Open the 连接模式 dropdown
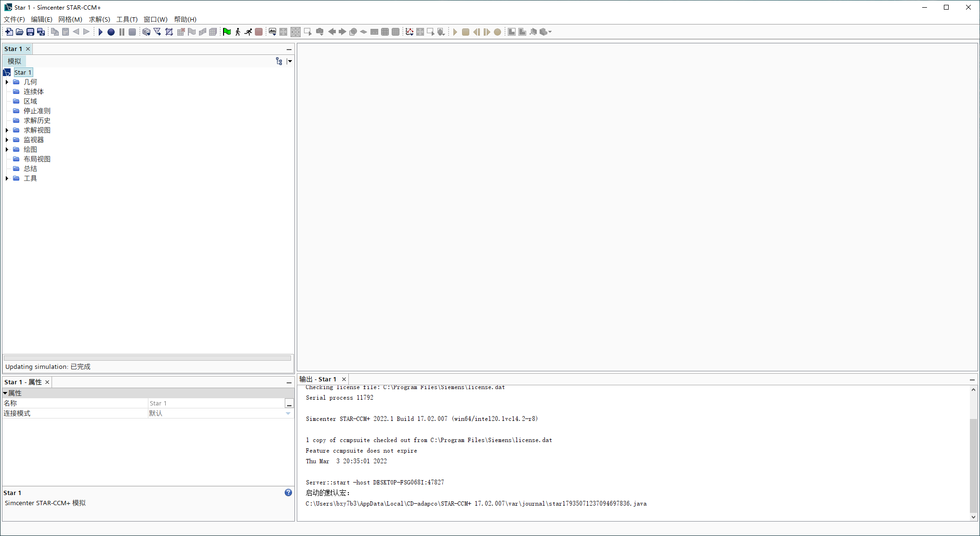Viewport: 980px width, 536px height. tap(288, 413)
